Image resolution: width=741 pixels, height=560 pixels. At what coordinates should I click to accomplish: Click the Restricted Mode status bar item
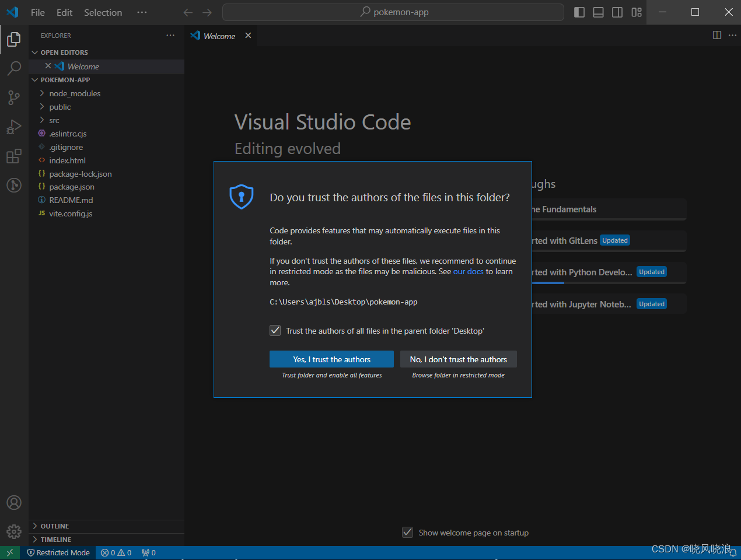coord(58,552)
